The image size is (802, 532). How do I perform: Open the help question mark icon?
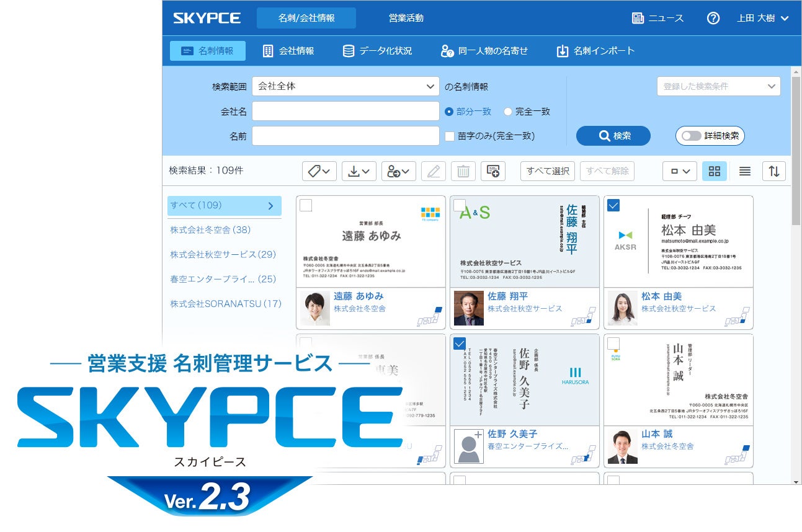713,18
